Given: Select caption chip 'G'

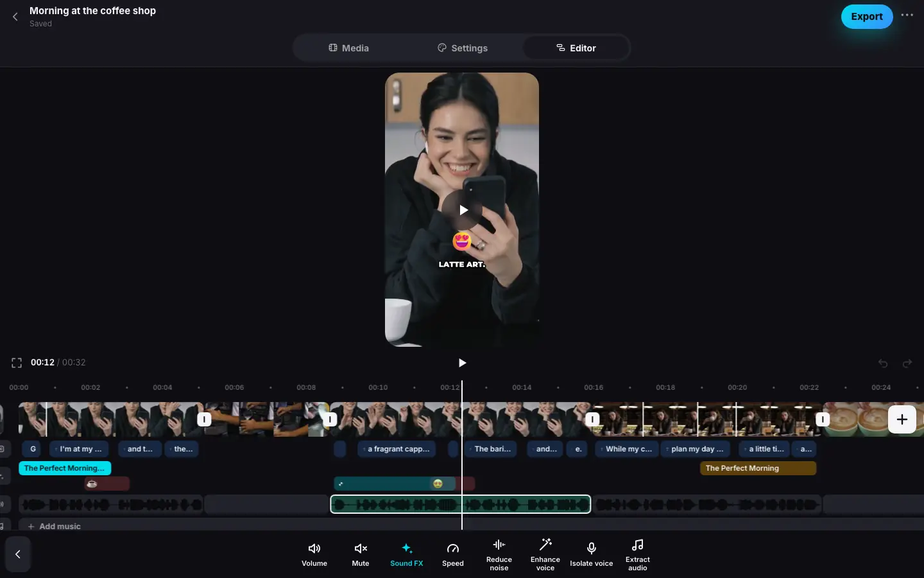Looking at the screenshot, I should pos(33,449).
